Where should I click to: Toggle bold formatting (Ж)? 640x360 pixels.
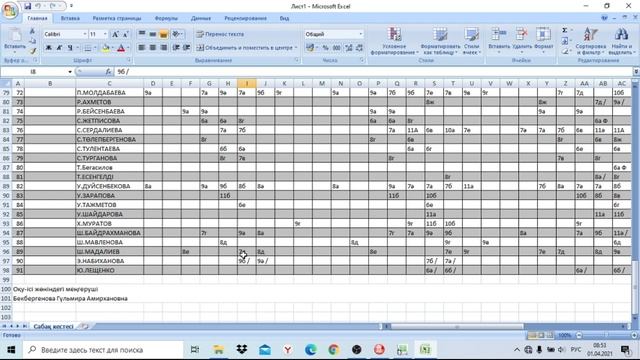[49, 48]
